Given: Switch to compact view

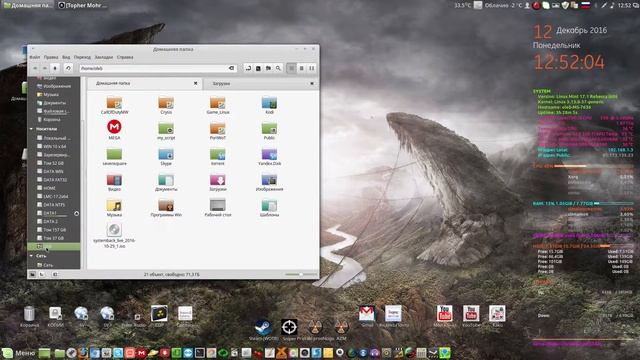Looking at the screenshot, I should click(311, 68).
